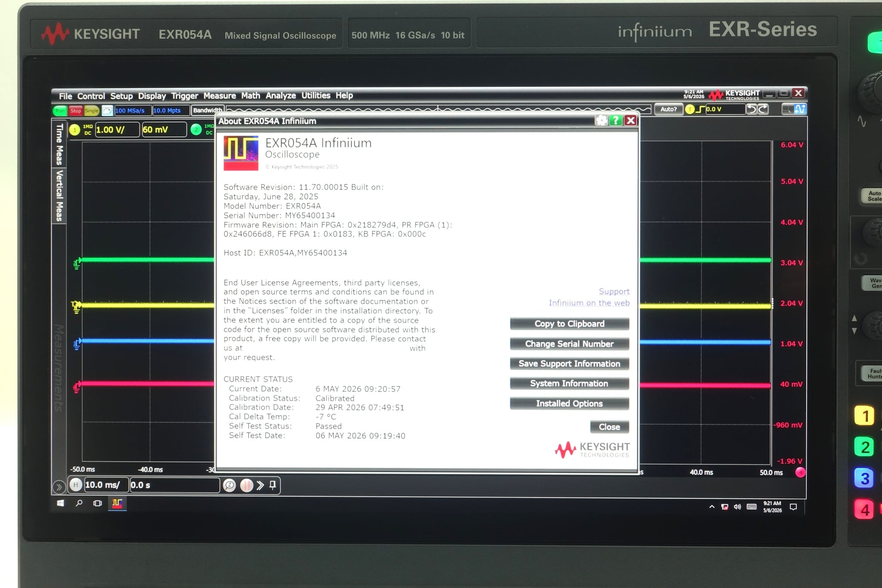Open the Setup menu
Screen dimensions: 882x588
(x=121, y=96)
